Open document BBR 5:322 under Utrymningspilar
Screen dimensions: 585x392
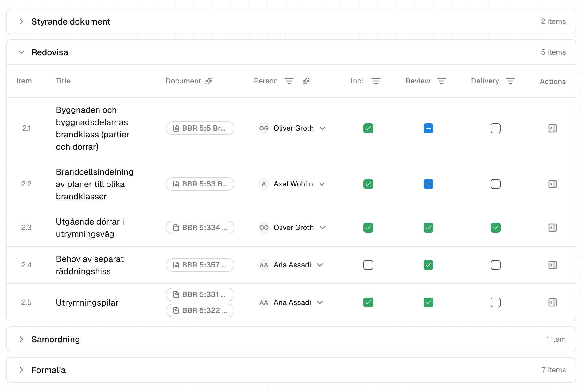[x=200, y=310]
